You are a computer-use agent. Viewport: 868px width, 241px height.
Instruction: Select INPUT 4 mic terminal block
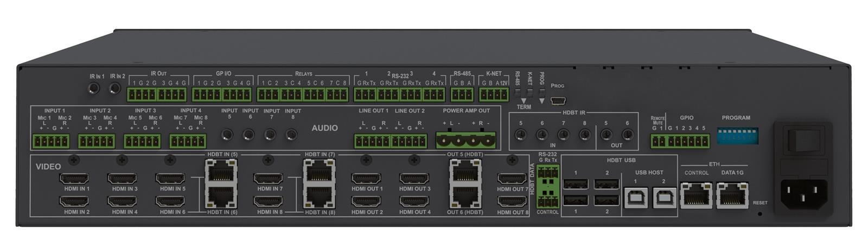[x=188, y=141]
